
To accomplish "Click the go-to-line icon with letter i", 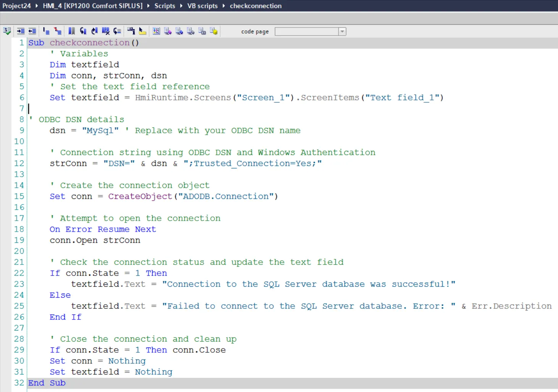I will pos(131,31).
